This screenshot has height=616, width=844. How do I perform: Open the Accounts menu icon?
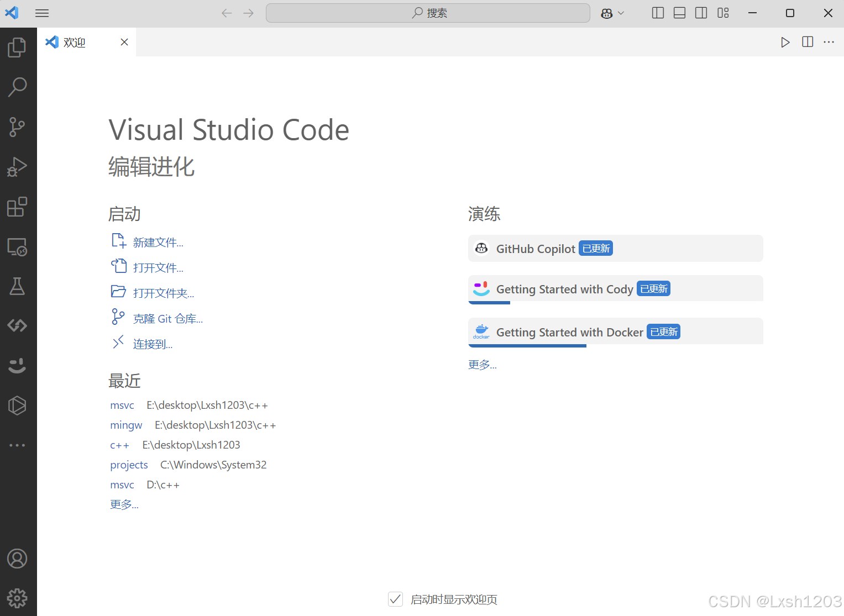click(x=17, y=559)
